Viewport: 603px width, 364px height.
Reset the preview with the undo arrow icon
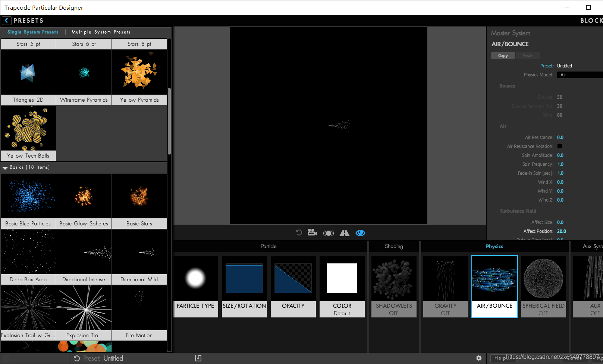pos(299,233)
